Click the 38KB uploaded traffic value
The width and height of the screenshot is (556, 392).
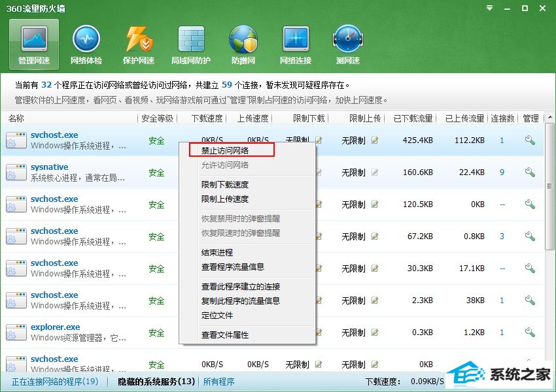pos(476,301)
